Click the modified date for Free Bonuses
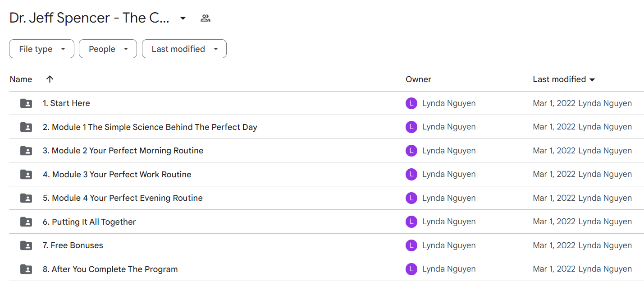 (x=554, y=245)
